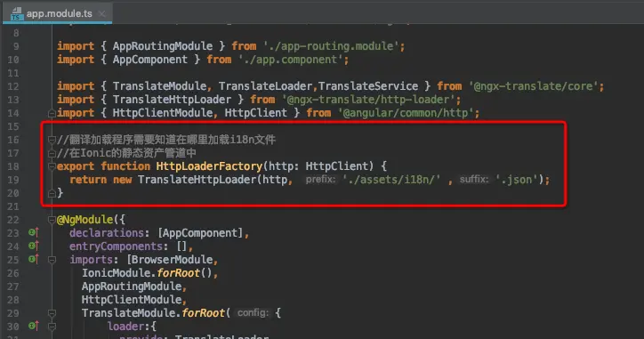Viewport: 644px width, 339px height.
Task: Toggle comment fold marker on line 17
Action: (x=52, y=154)
